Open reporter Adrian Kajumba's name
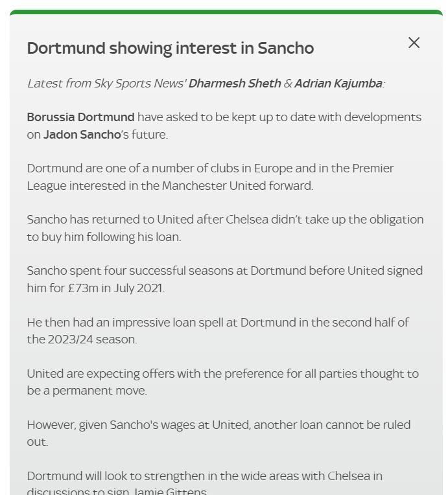 (x=338, y=84)
